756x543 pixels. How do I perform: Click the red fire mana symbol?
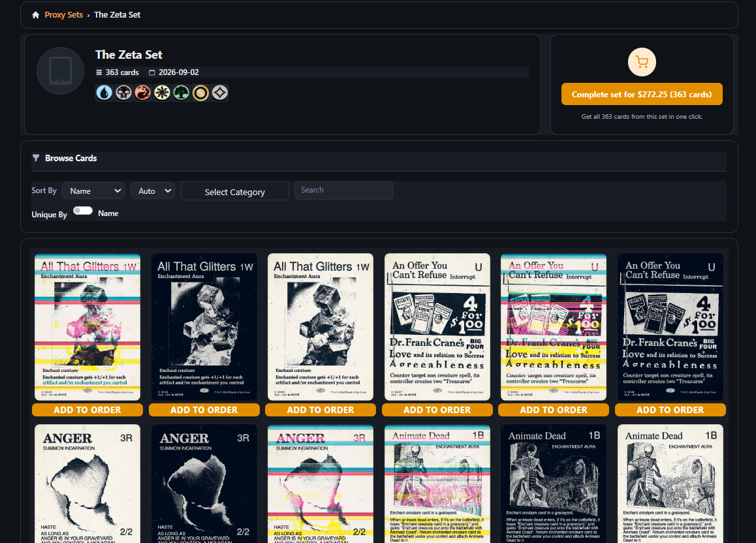[x=143, y=93]
